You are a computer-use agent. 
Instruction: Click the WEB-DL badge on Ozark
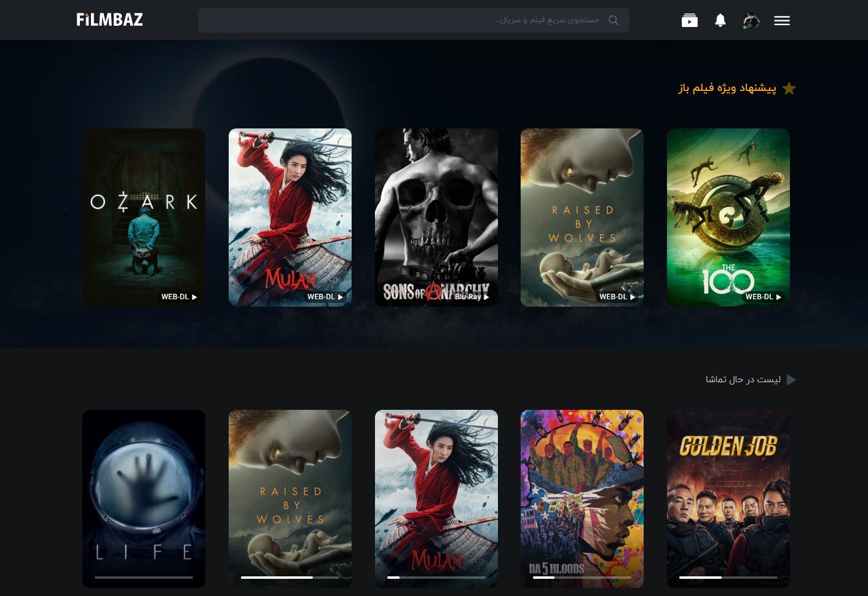coord(179,297)
